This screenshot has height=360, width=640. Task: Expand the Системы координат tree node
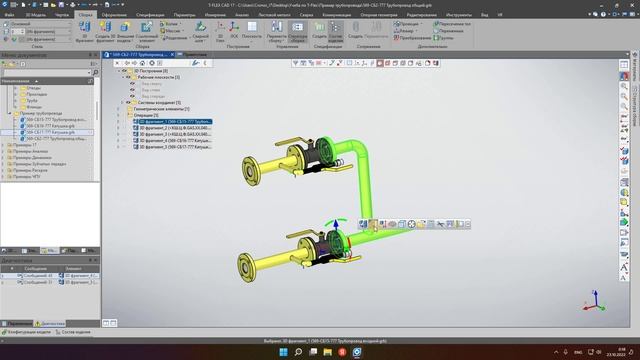tap(122, 102)
